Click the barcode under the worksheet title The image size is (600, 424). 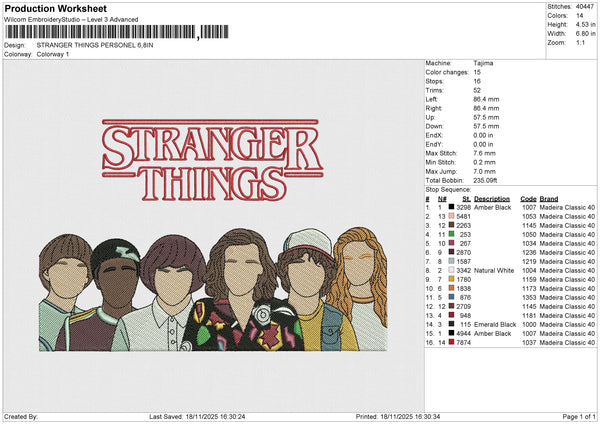pyautogui.click(x=117, y=32)
